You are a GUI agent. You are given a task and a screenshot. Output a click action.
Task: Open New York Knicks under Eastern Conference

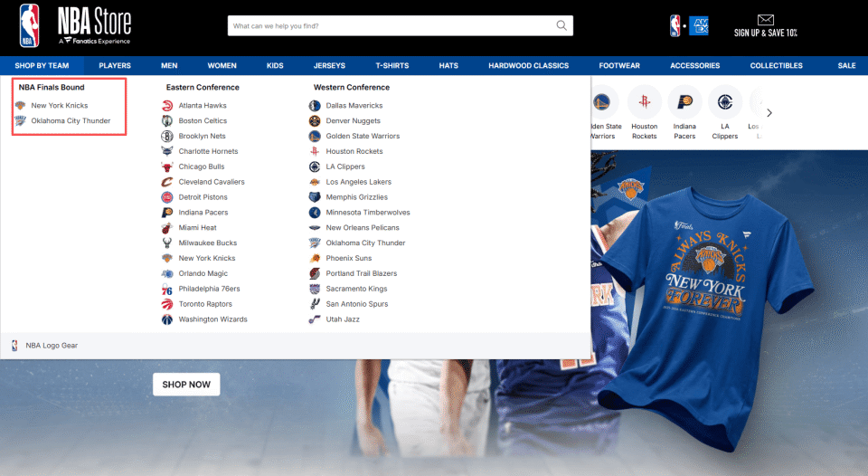pyautogui.click(x=206, y=258)
